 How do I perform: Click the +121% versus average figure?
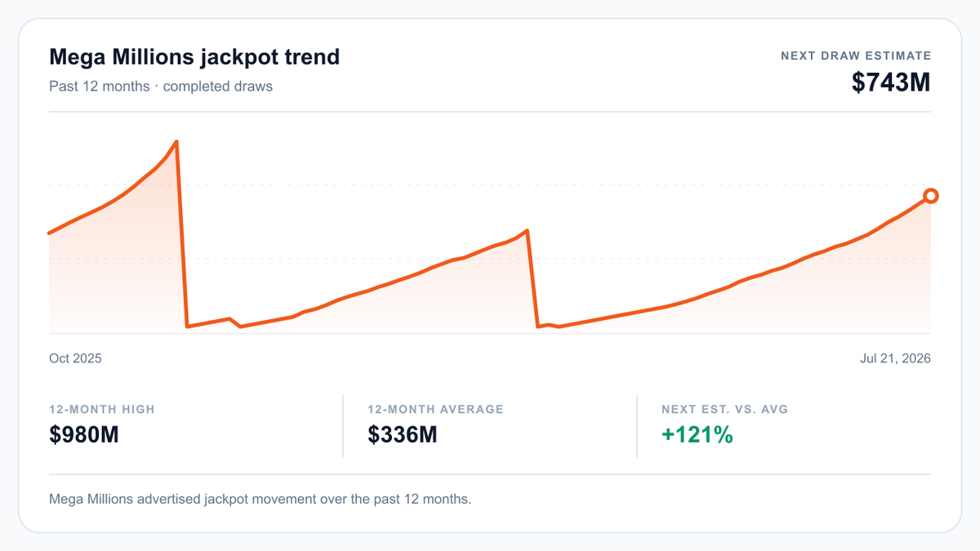[697, 435]
